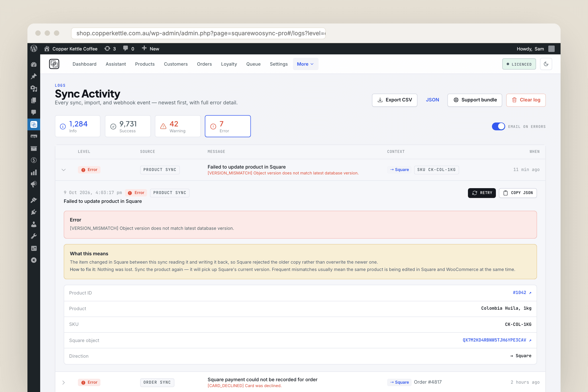588x392 pixels.
Task: Open Analytics bar chart icon in sidebar
Action: click(x=34, y=172)
